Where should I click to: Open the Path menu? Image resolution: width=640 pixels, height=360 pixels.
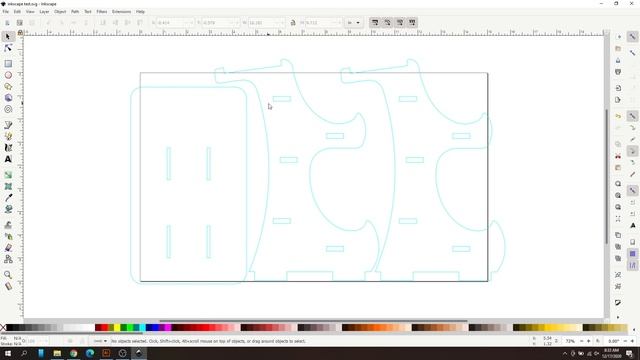tap(75, 12)
